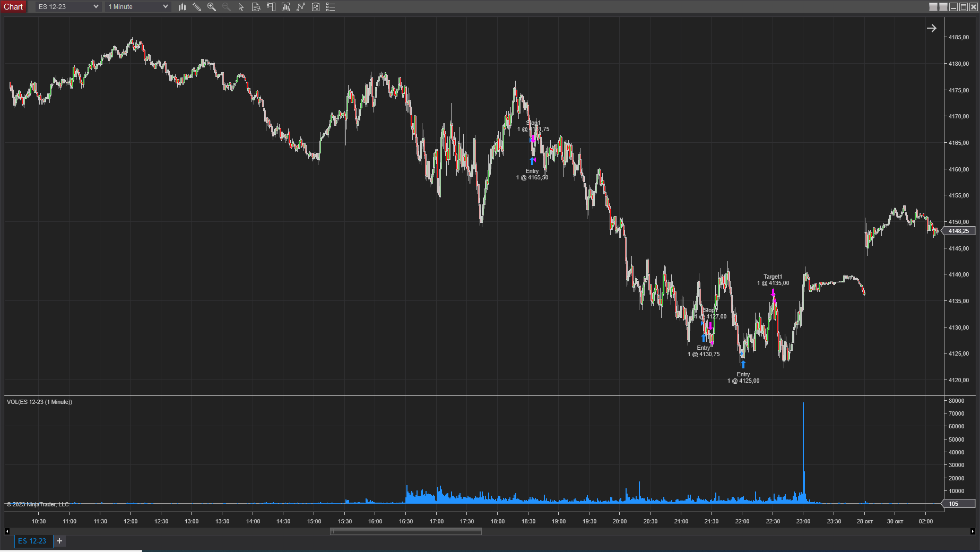The height and width of the screenshot is (552, 980).
Task: Expand the ES 12-23 instrument dropdown
Action: tap(68, 7)
